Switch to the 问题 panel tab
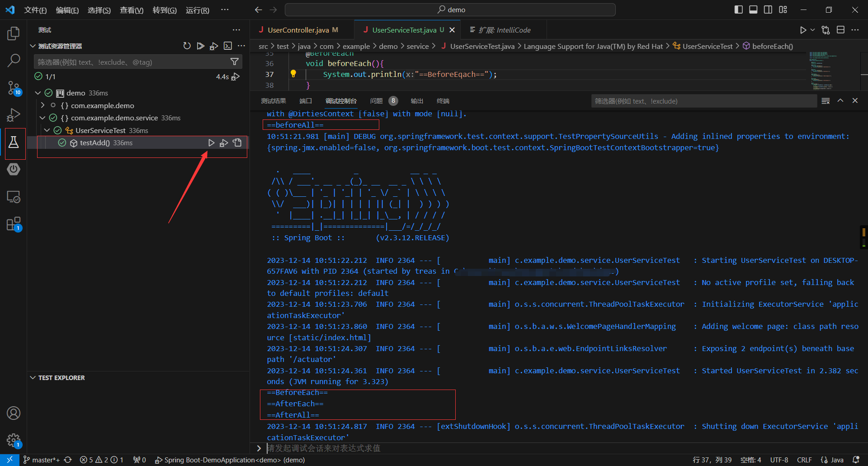 tap(376, 101)
